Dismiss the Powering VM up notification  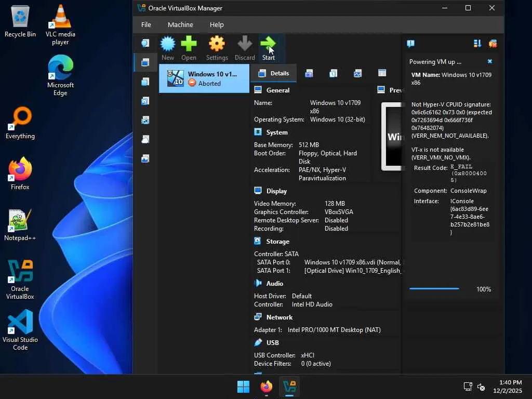pyautogui.click(x=489, y=61)
